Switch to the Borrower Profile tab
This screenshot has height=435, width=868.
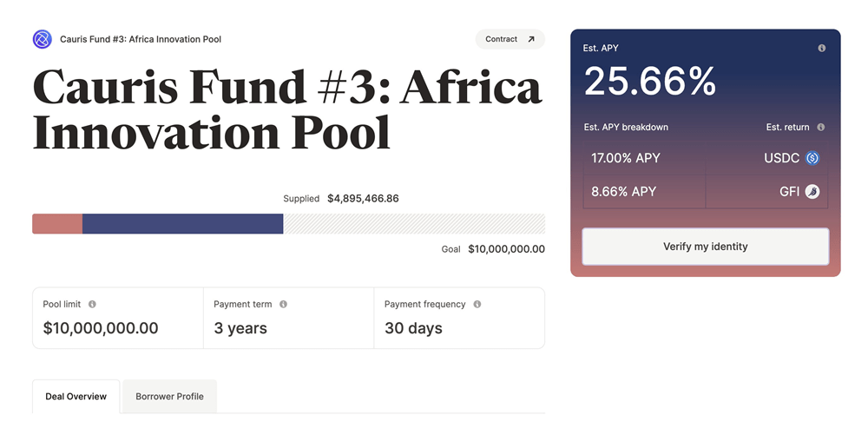(x=169, y=397)
